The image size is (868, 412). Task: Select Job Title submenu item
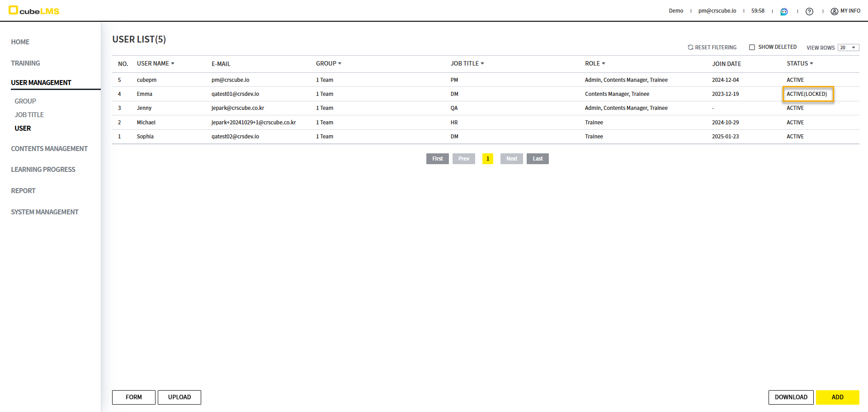pyautogui.click(x=29, y=115)
